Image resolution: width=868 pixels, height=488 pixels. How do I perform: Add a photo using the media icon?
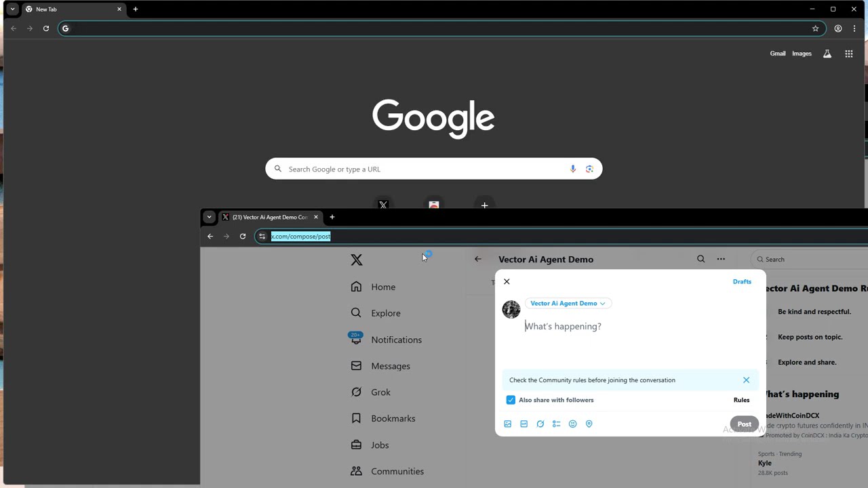pyautogui.click(x=507, y=424)
